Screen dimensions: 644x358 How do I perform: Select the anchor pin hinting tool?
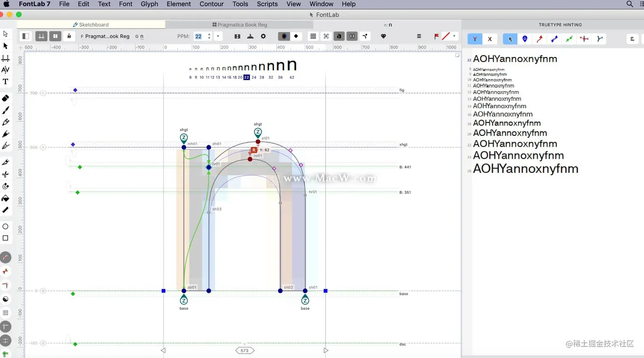pos(525,39)
